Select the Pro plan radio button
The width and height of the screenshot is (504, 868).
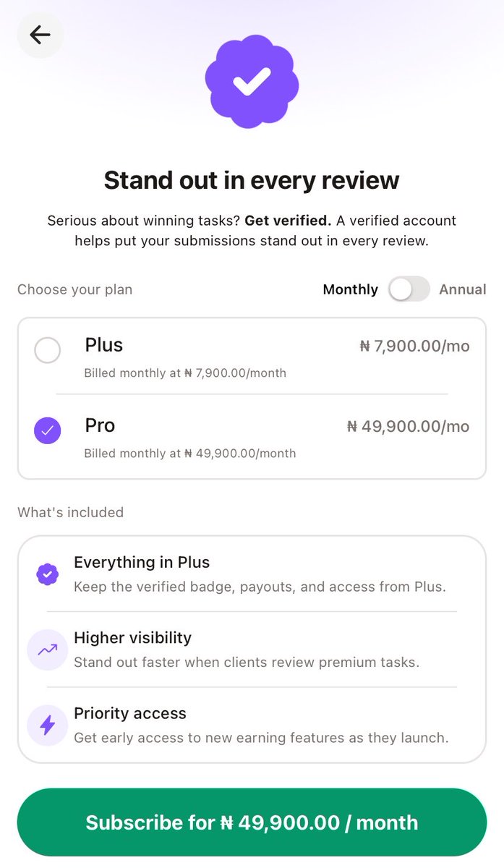tap(48, 430)
